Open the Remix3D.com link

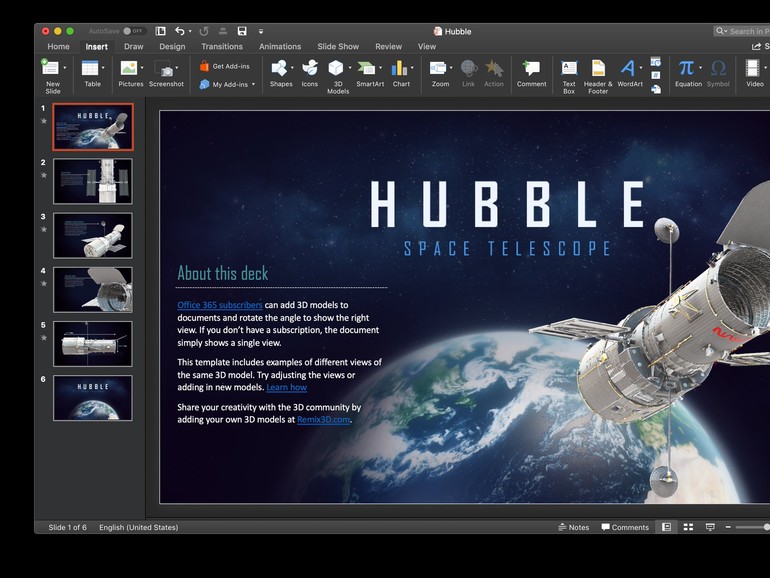click(x=323, y=420)
